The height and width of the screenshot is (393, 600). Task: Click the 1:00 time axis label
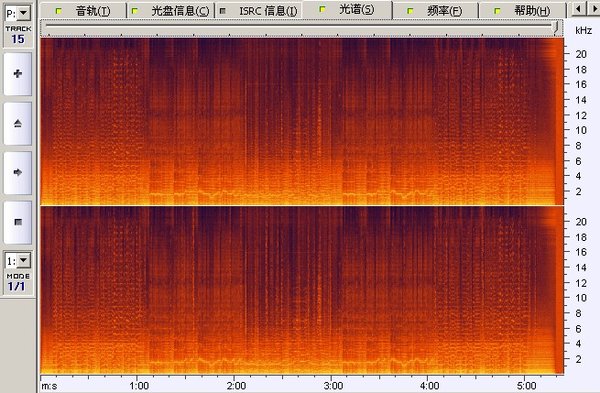[x=139, y=385]
